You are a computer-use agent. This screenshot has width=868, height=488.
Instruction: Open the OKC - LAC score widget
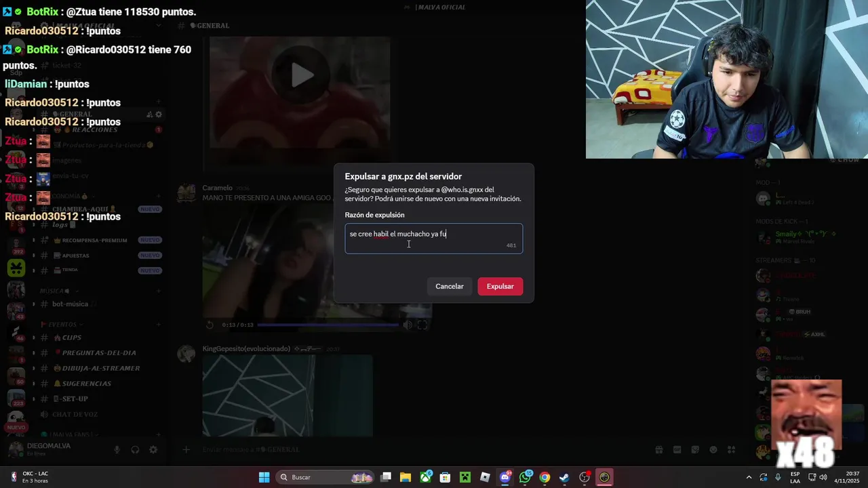point(30,477)
